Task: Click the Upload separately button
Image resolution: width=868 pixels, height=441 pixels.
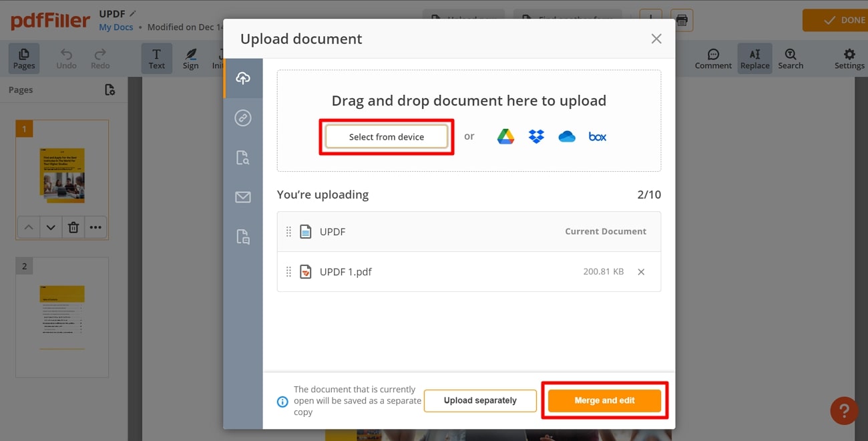Action: 480,400
